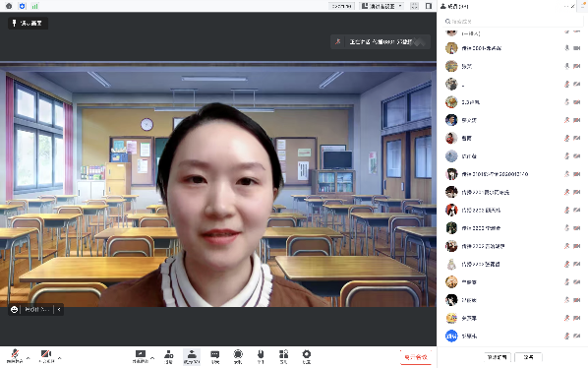Image resolution: width=588 pixels, height=368 pixels.
Task: Click the blue security shield icon
Action: point(22,6)
